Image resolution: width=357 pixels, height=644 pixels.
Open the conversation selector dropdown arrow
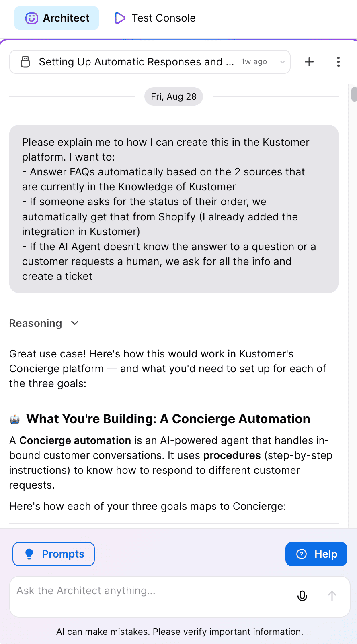pyautogui.click(x=282, y=62)
